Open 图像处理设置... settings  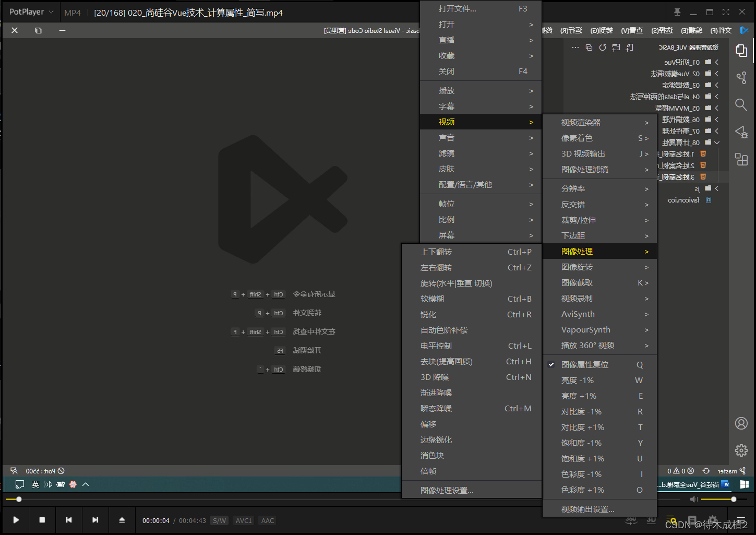[x=472, y=491]
